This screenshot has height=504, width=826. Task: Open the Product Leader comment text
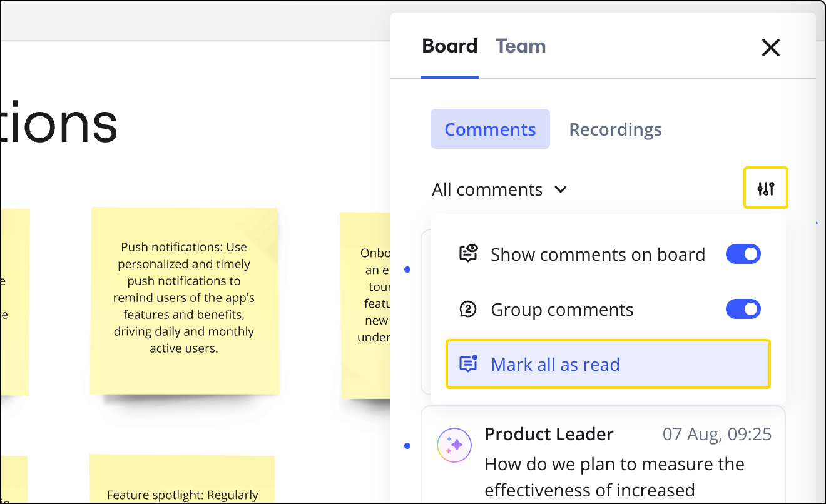(614, 476)
